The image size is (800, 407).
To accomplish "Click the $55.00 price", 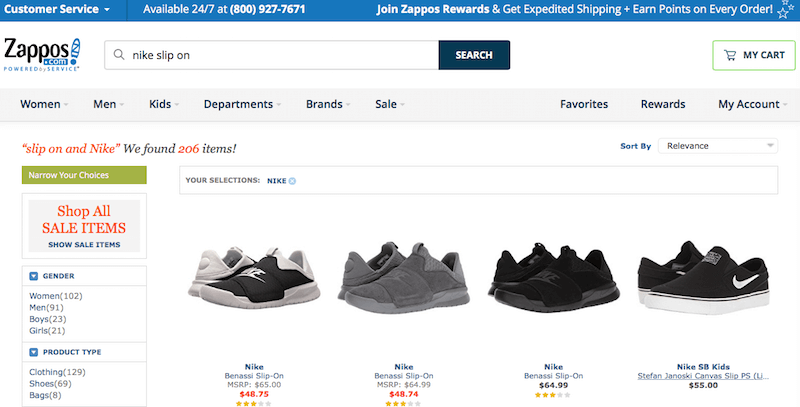I will (703, 385).
